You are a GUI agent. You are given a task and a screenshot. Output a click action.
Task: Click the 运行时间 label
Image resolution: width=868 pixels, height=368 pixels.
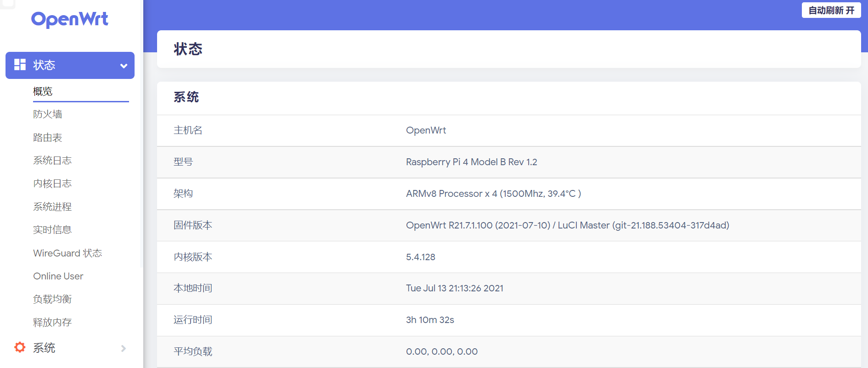click(x=193, y=320)
